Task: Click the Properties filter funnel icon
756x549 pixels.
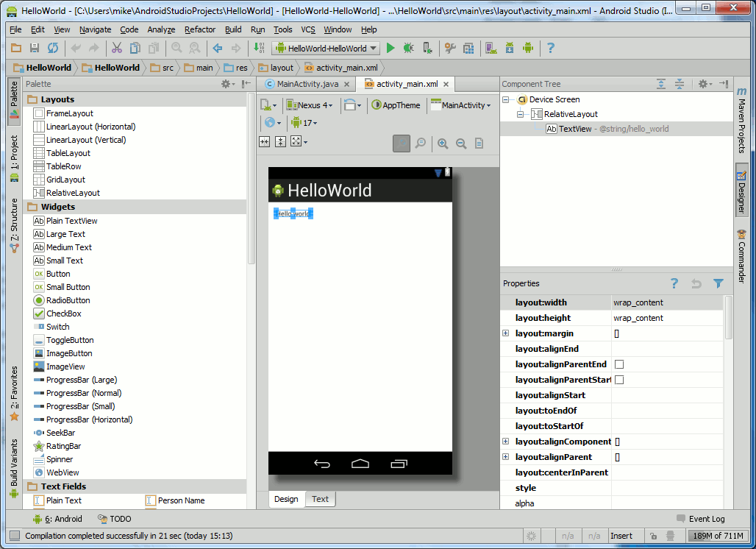Action: coord(718,283)
